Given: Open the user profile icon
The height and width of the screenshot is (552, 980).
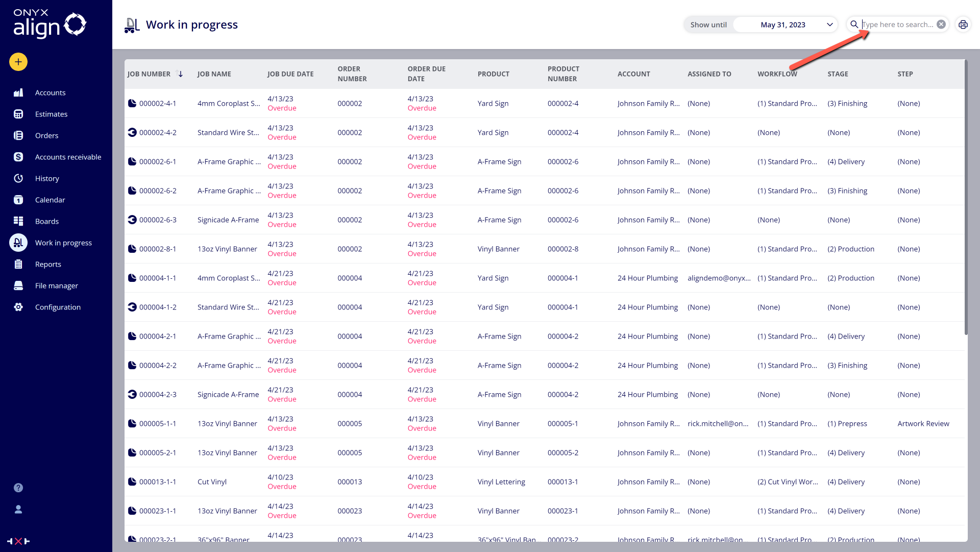Looking at the screenshot, I should (18, 510).
